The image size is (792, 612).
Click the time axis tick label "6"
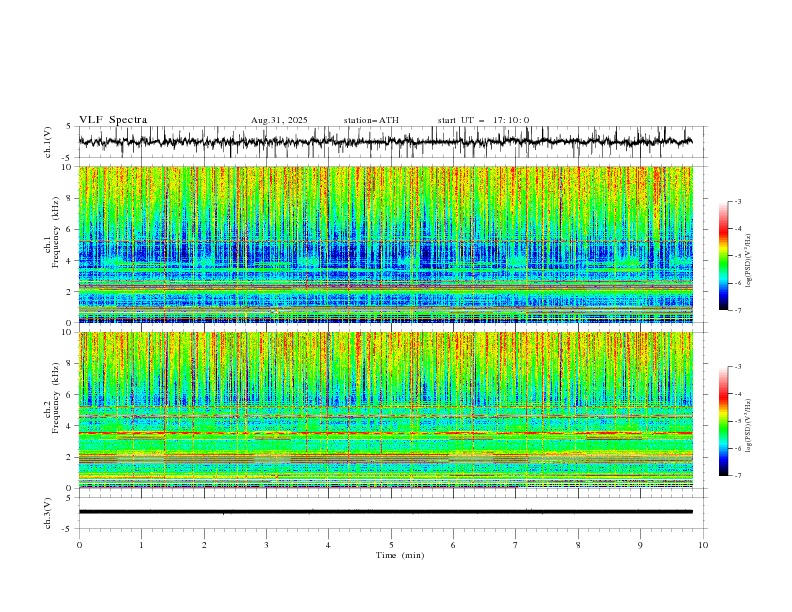point(453,545)
